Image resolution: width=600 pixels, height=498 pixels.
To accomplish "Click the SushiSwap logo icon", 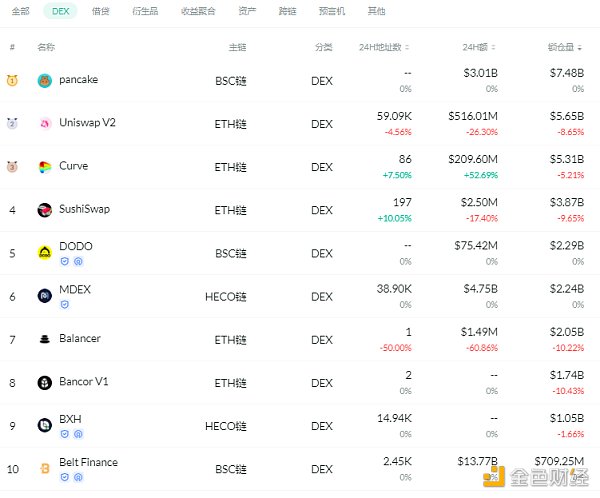I will point(44,210).
